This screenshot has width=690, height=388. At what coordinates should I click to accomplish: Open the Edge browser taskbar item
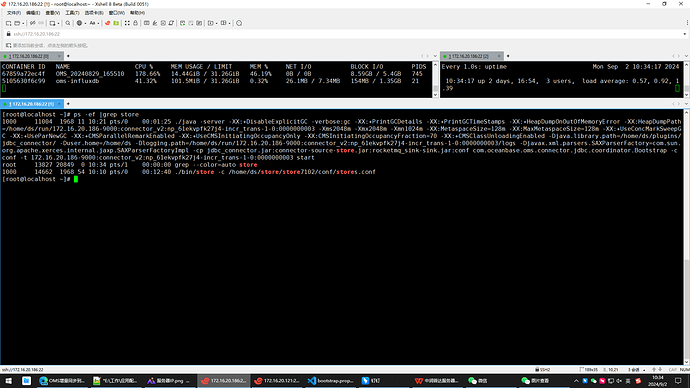click(x=62, y=381)
